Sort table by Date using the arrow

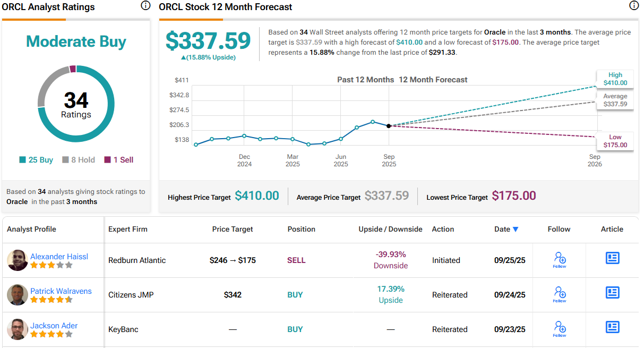515,230
